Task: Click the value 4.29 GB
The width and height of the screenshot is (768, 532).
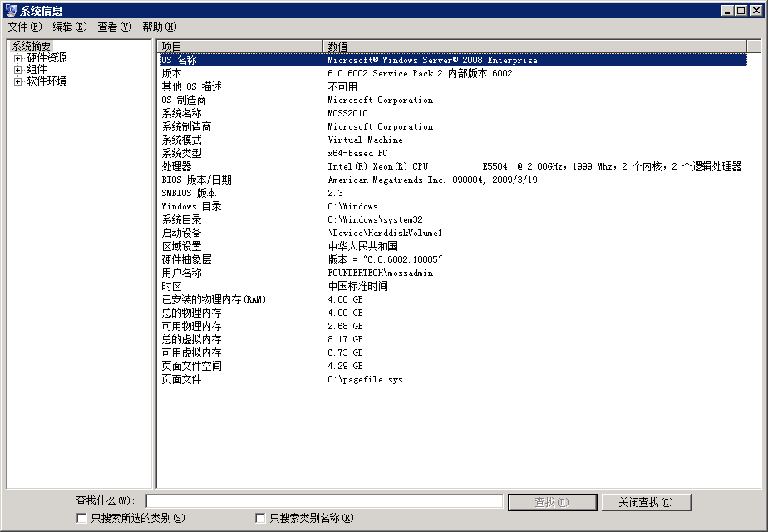Action: click(x=345, y=366)
